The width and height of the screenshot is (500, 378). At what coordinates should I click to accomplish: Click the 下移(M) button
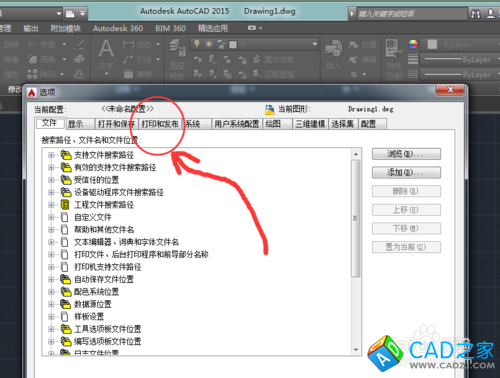pyautogui.click(x=406, y=228)
